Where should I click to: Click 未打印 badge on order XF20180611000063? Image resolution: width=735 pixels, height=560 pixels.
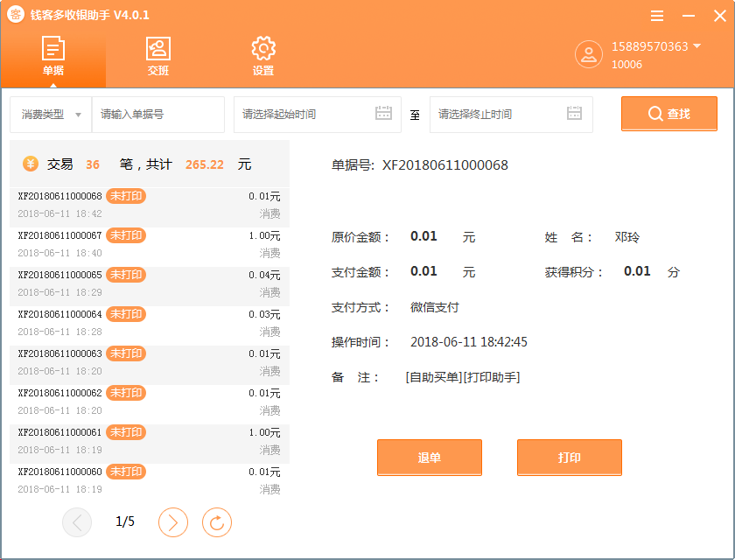(126, 353)
